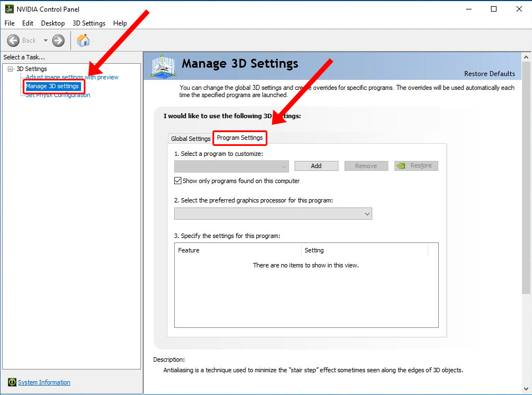Close the NVIDIA Control Panel window
Viewport: 532px width, 395px height.
point(519,9)
